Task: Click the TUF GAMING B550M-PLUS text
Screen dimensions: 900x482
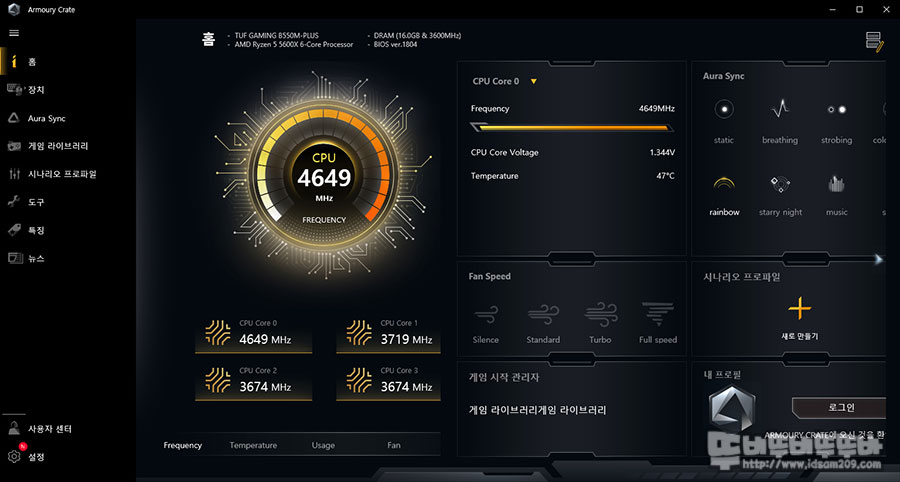Action: click(x=276, y=36)
